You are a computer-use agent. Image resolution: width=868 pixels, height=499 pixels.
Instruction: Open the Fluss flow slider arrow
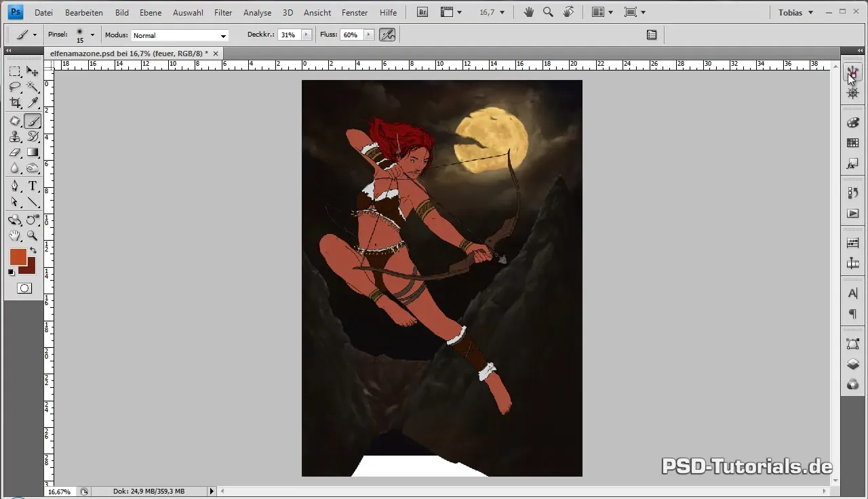(x=368, y=35)
